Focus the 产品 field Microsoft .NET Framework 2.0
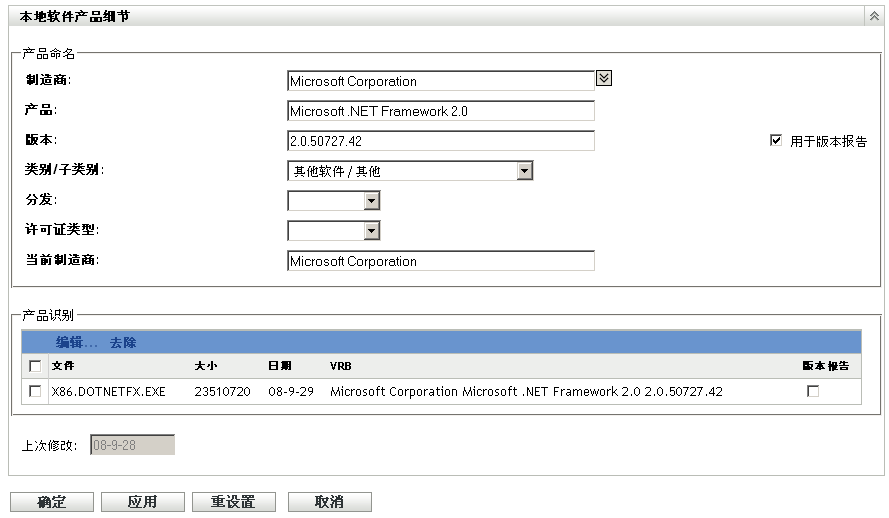 [441, 111]
